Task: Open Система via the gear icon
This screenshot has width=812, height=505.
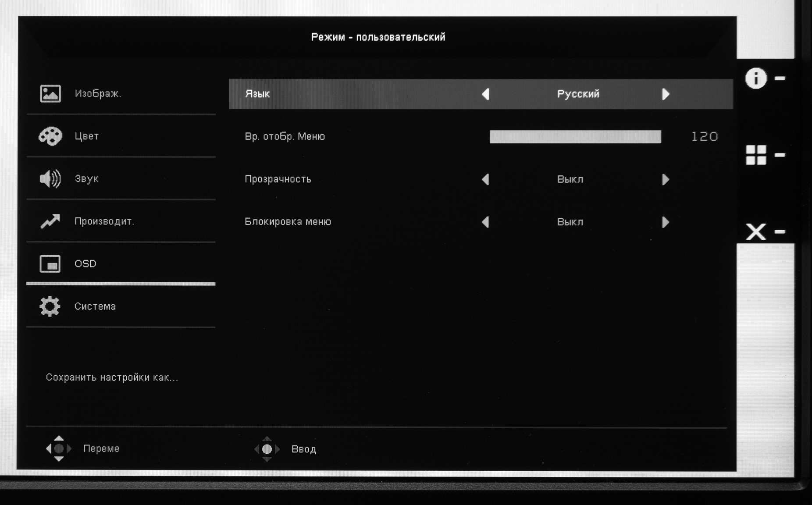Action: pyautogui.click(x=50, y=306)
